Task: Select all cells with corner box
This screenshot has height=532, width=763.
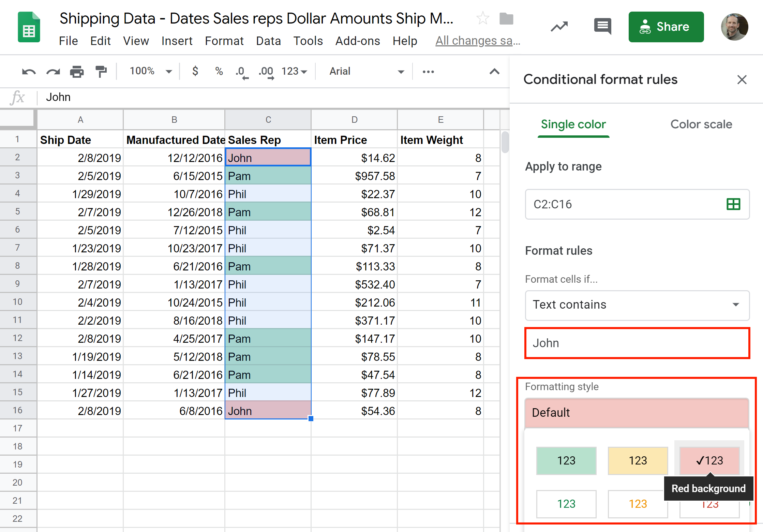Action: tap(18, 119)
